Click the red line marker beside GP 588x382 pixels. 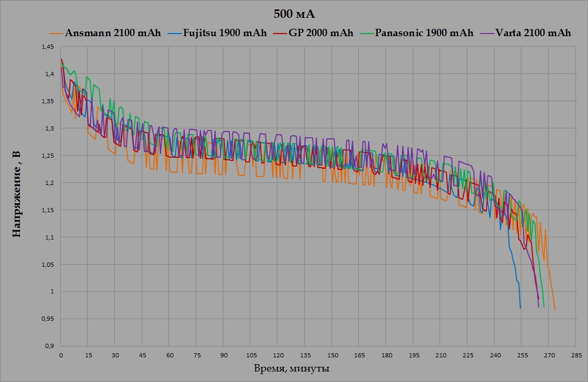coord(281,32)
